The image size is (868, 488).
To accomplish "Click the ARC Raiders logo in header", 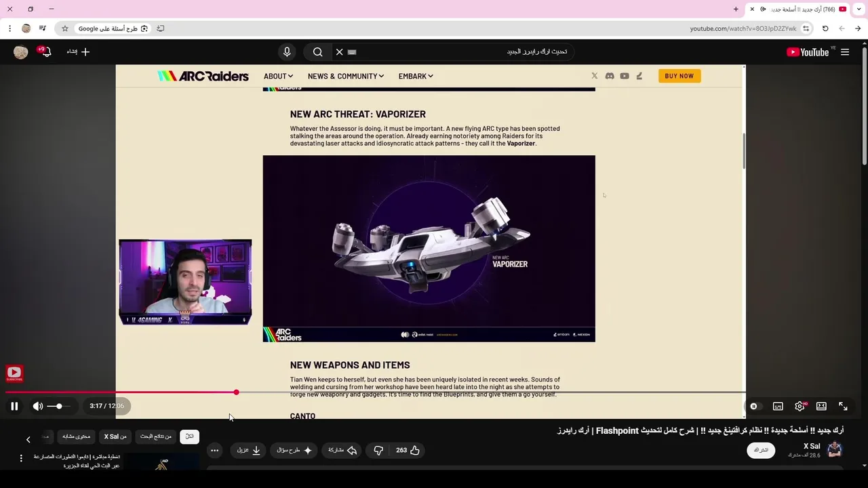I will pos(203,76).
